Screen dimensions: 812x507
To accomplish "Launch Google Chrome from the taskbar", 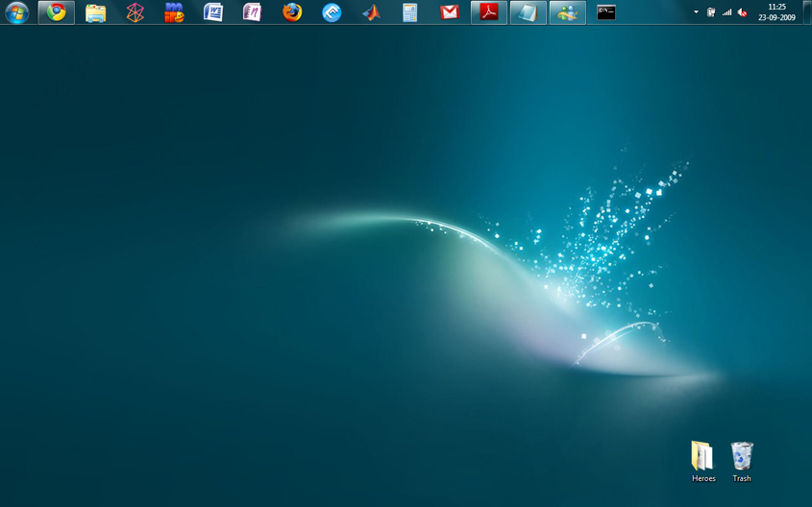I will pyautogui.click(x=57, y=12).
